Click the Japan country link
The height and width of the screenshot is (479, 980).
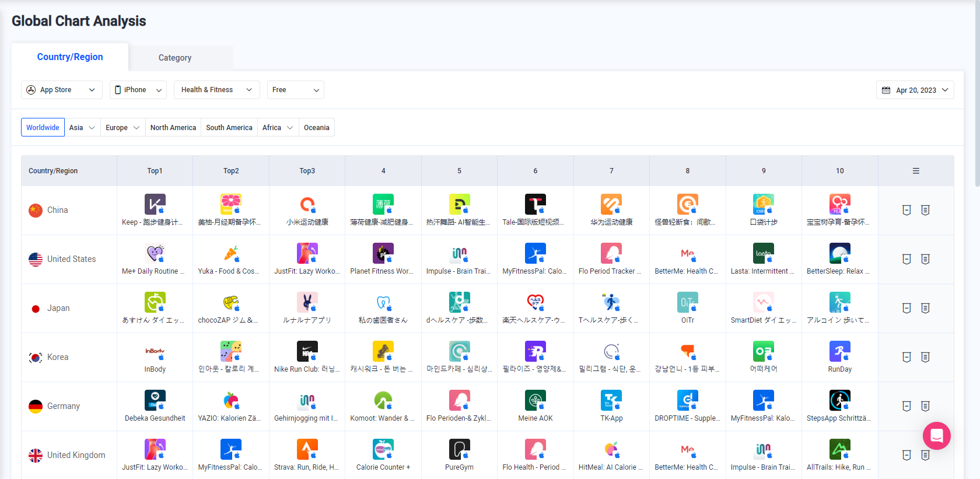click(58, 308)
